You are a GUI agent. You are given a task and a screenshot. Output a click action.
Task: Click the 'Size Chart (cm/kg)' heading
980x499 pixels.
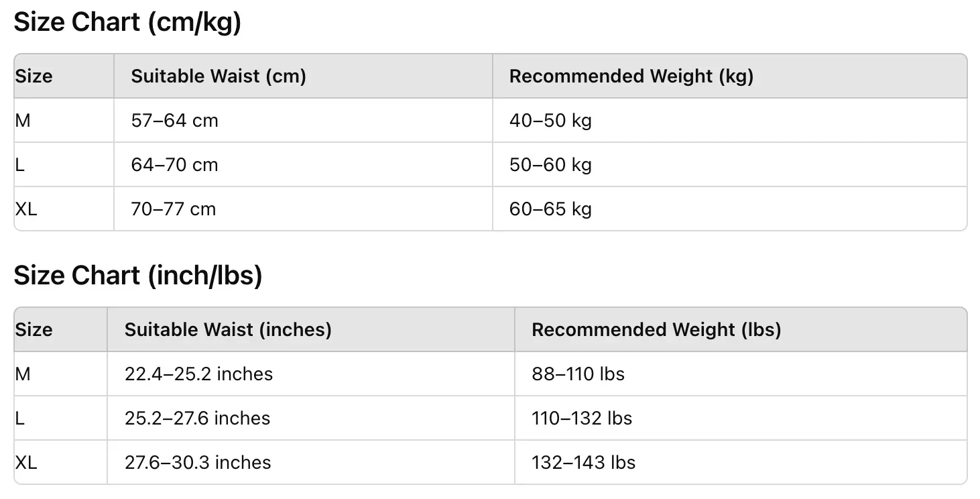127,23
